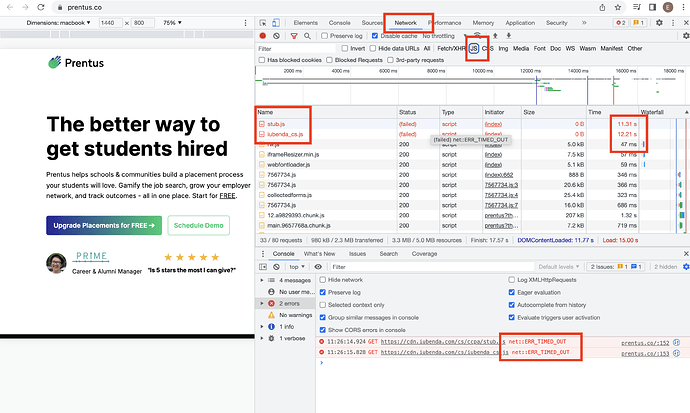
Task: Toggle Preserve log in the Network toolbar
Action: click(324, 36)
